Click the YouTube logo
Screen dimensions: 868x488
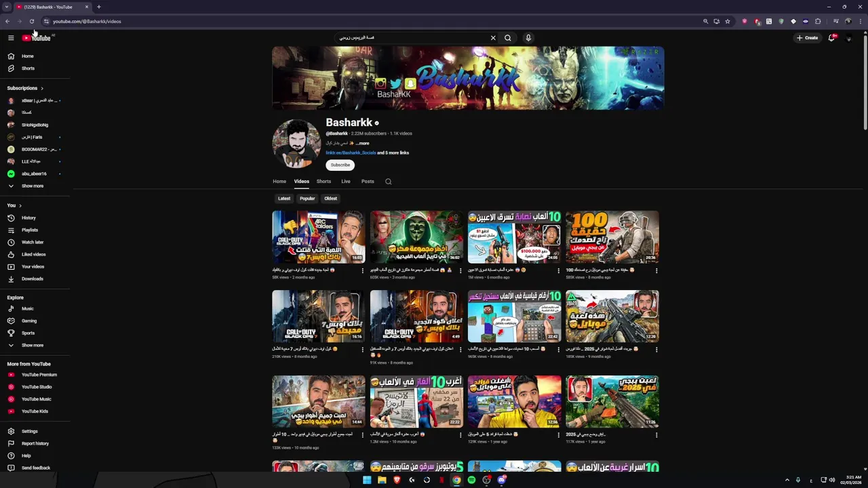(x=37, y=38)
